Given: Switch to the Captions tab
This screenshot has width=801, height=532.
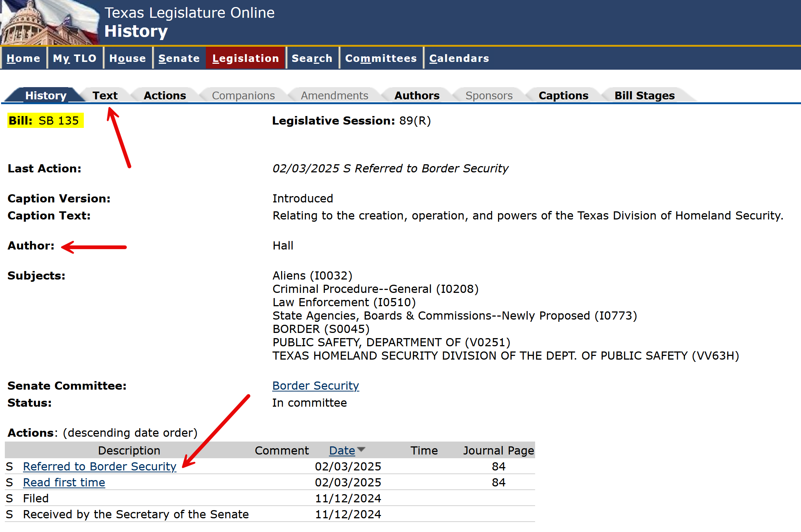Looking at the screenshot, I should pyautogui.click(x=563, y=95).
